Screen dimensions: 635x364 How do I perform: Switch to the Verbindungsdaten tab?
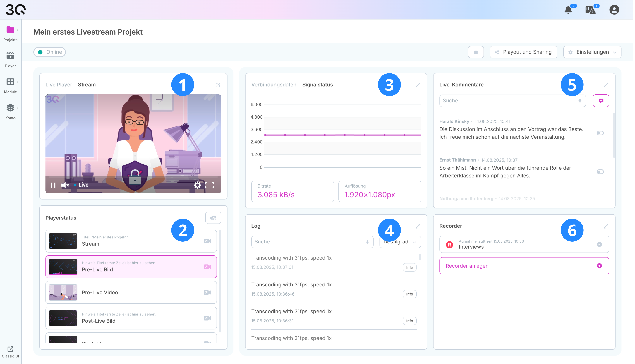click(274, 85)
